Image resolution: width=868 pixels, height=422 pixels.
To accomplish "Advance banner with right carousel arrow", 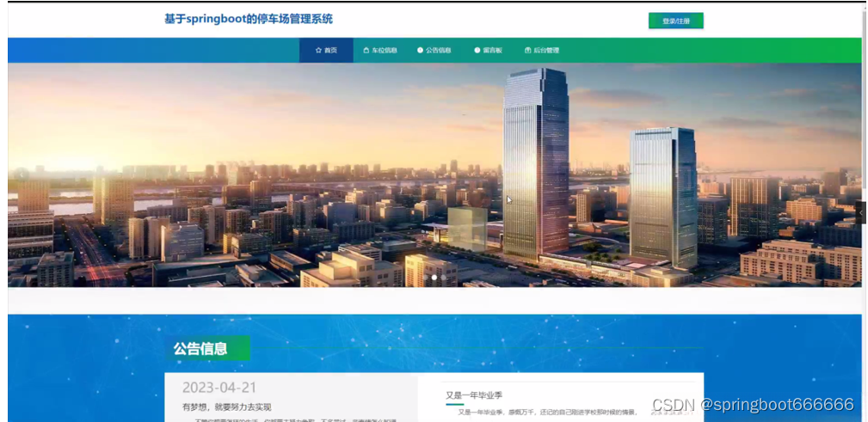I will click(x=846, y=174).
